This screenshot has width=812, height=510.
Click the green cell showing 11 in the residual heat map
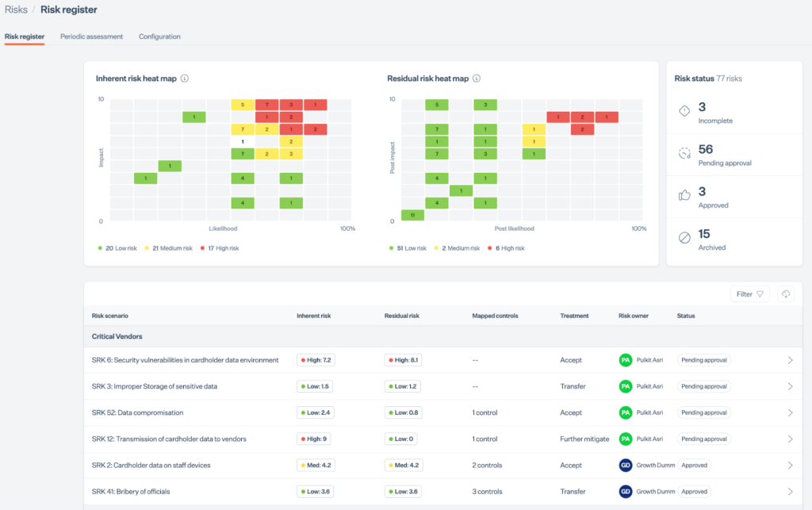pos(412,215)
